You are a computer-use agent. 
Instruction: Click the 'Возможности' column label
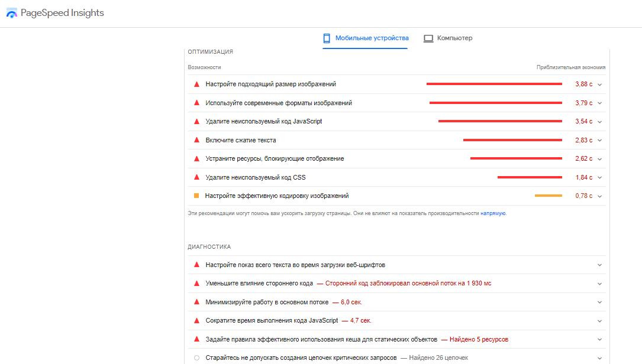[204, 67]
